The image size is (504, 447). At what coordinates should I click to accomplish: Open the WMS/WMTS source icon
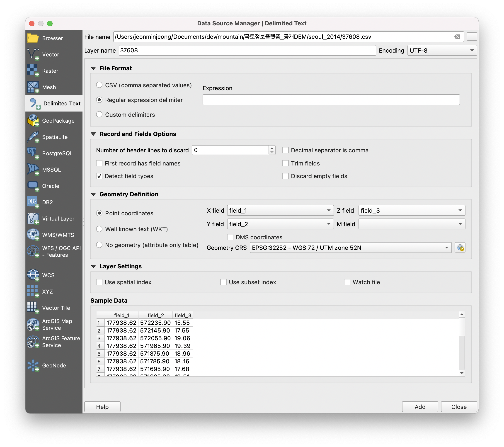tap(33, 235)
